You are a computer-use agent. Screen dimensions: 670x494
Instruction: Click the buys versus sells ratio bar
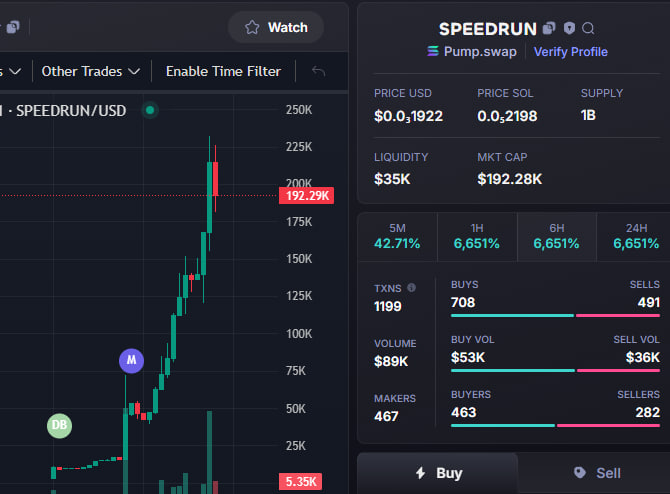(555, 316)
